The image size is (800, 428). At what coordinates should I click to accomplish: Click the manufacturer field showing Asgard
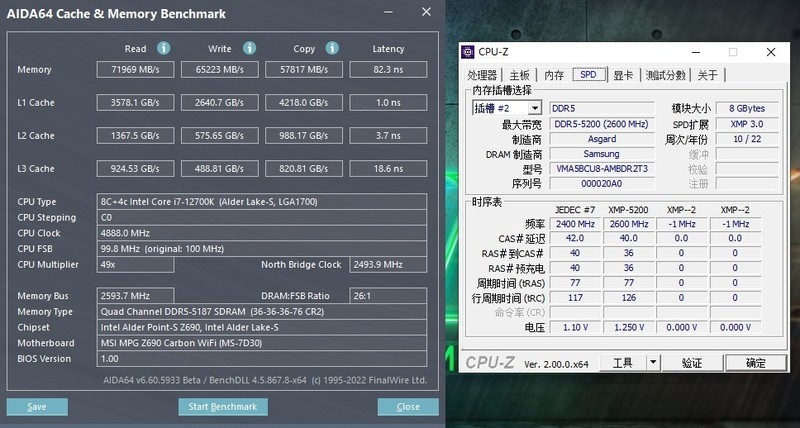602,139
